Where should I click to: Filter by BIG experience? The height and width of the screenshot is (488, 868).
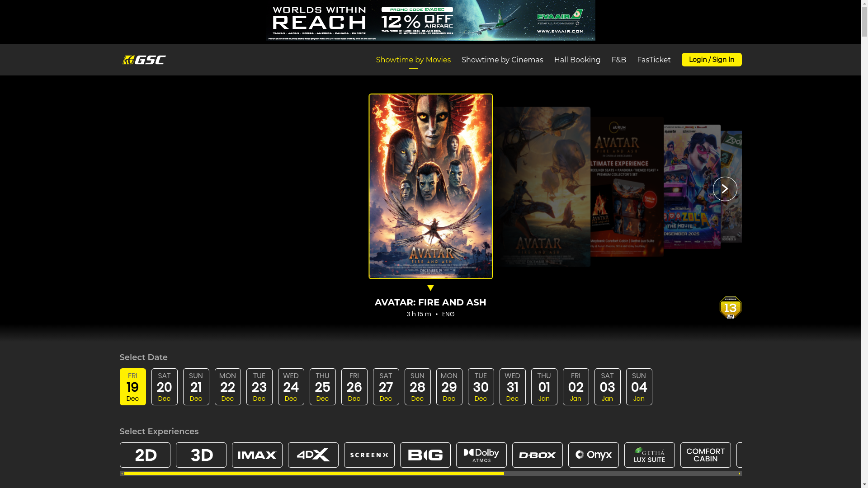click(425, 455)
